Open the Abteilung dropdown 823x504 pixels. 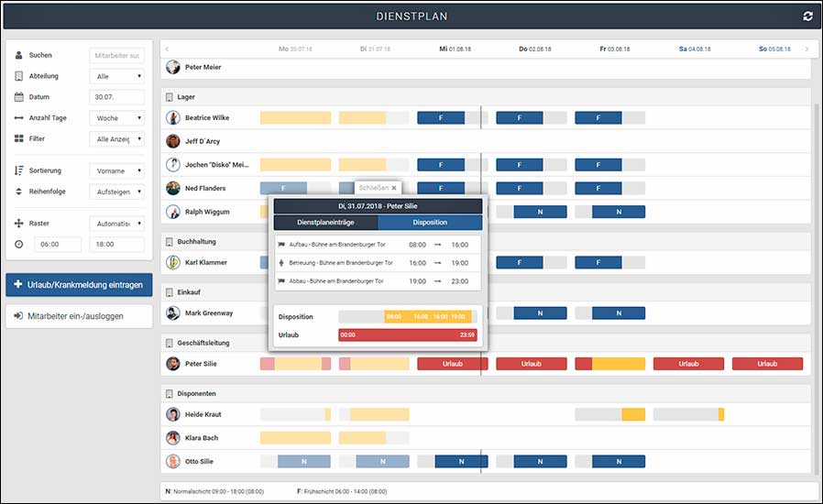pos(116,76)
